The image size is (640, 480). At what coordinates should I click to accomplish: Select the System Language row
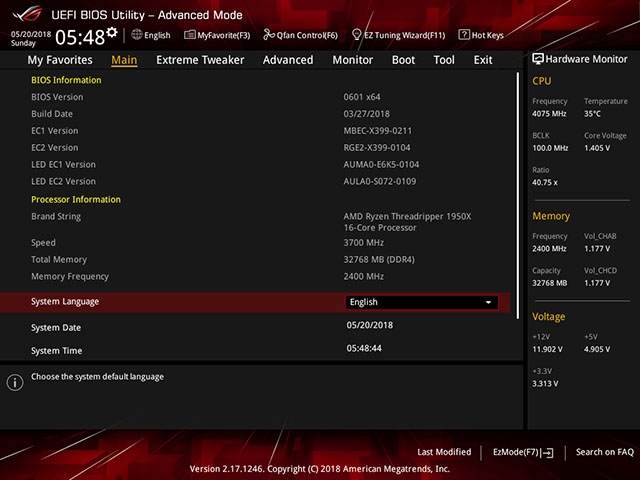255,302
